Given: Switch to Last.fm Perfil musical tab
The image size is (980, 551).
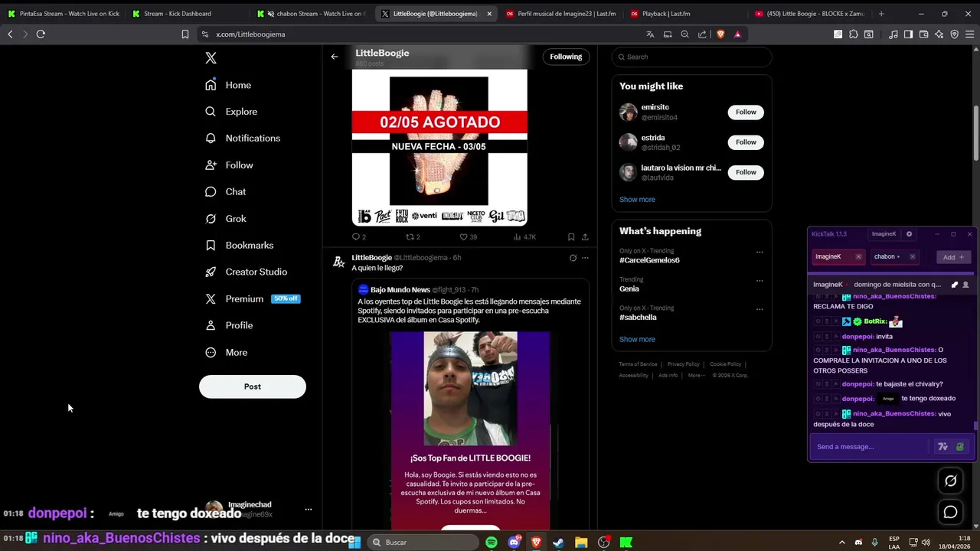Looking at the screenshot, I should tap(561, 14).
